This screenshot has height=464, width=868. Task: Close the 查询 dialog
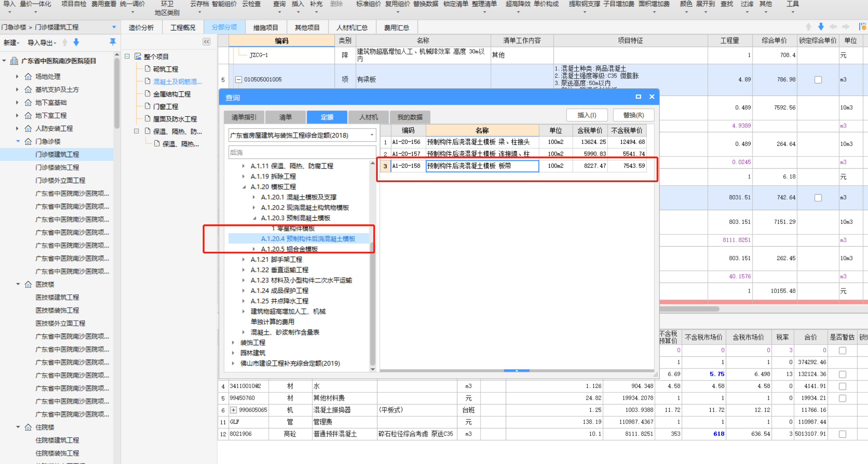(x=652, y=97)
